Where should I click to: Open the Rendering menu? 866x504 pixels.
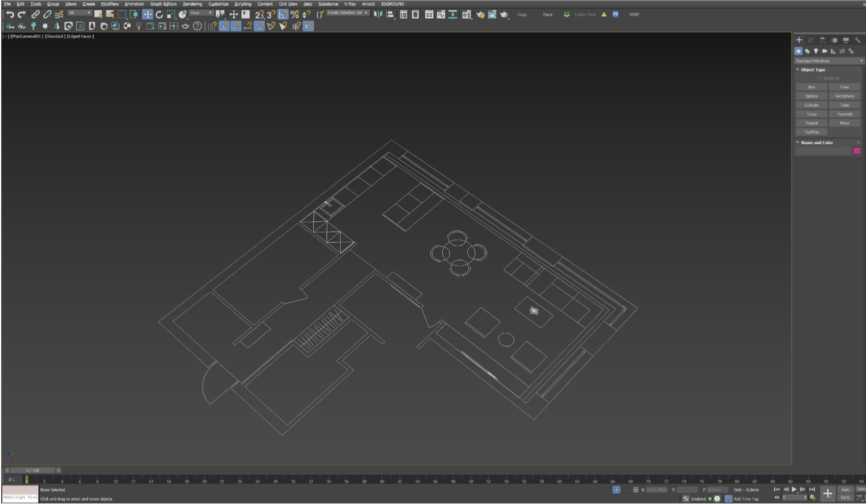click(192, 4)
